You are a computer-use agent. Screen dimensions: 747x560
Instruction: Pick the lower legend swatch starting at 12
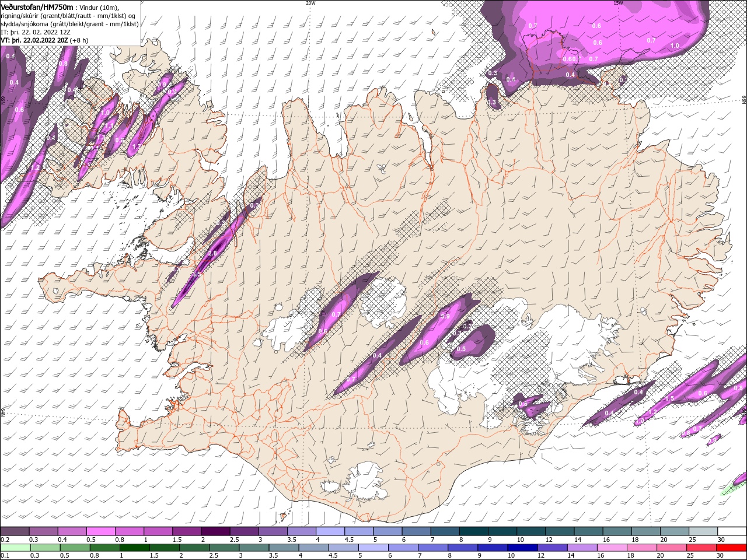552,548
